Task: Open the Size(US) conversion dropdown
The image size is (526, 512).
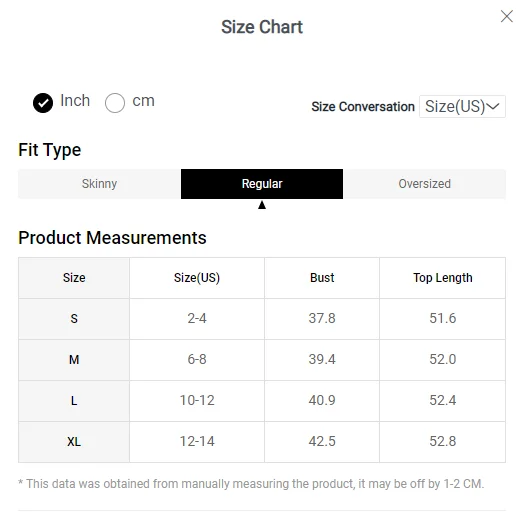Action: pyautogui.click(x=462, y=106)
